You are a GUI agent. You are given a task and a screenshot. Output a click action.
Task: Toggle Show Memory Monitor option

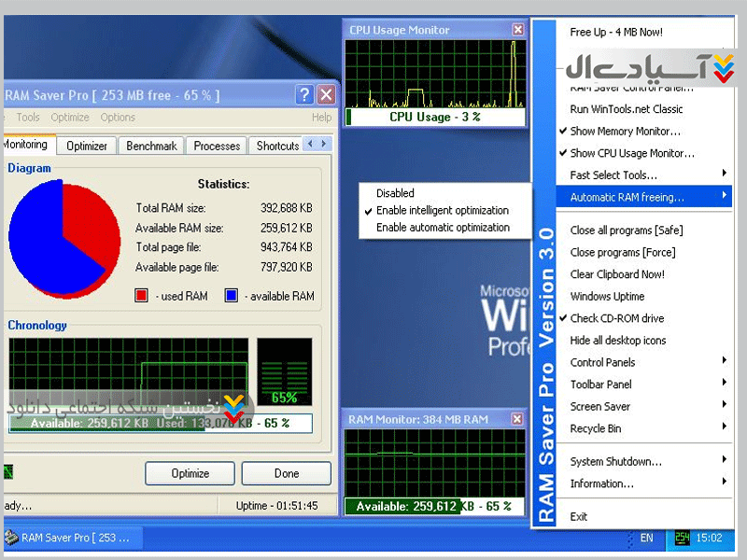click(x=625, y=132)
